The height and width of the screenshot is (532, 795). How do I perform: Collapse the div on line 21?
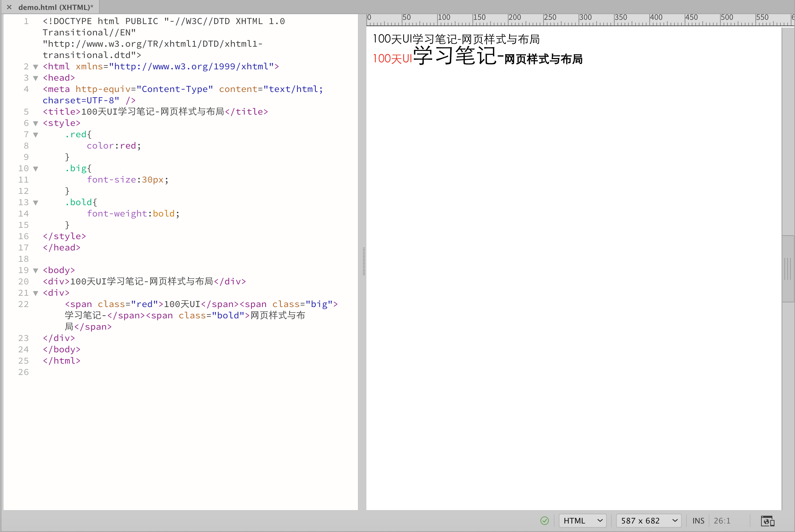(35, 293)
